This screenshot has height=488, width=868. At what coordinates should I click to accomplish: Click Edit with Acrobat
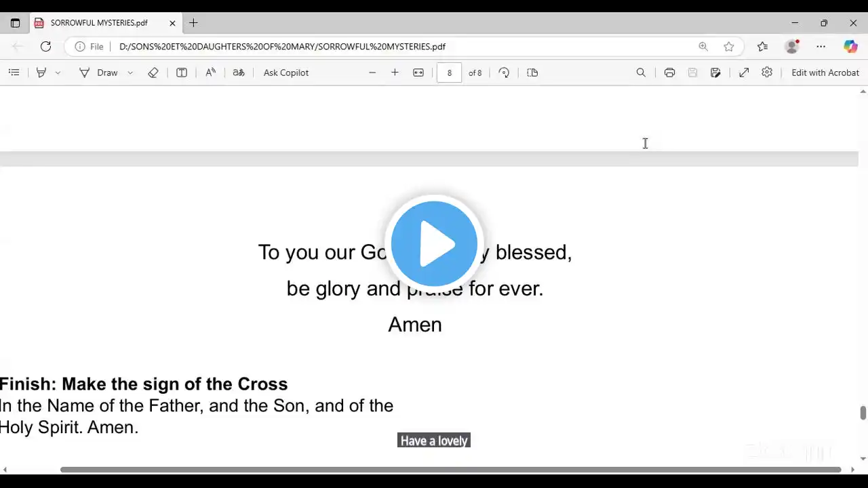pyautogui.click(x=825, y=73)
